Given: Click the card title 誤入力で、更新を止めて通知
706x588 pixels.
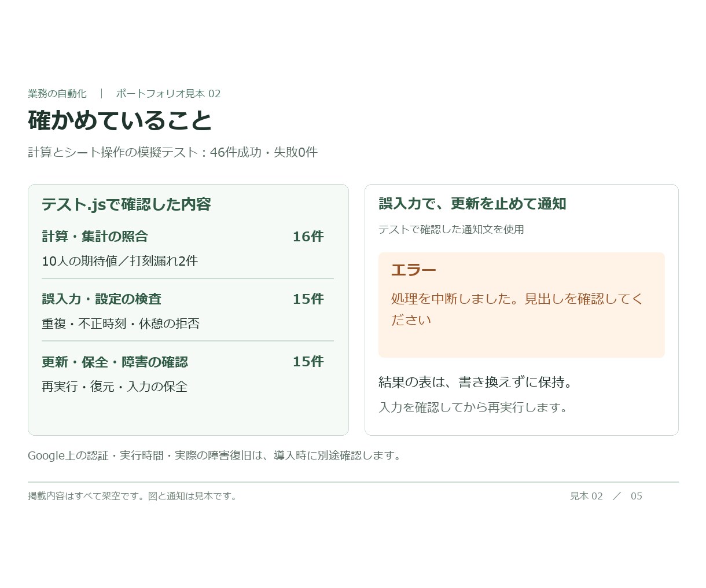Looking at the screenshot, I should tap(472, 204).
